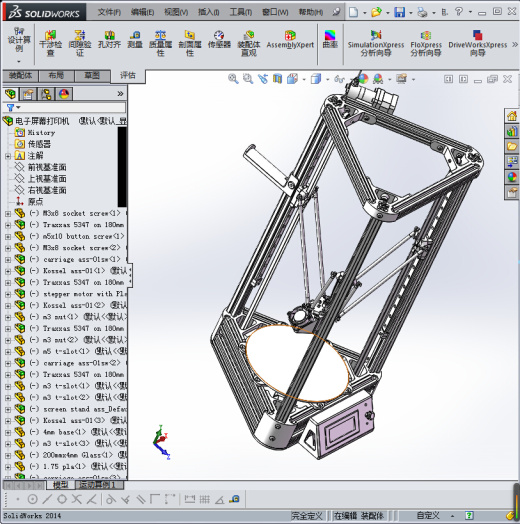Switch to the 布局 tab
This screenshot has width=520, height=524.
click(x=56, y=76)
